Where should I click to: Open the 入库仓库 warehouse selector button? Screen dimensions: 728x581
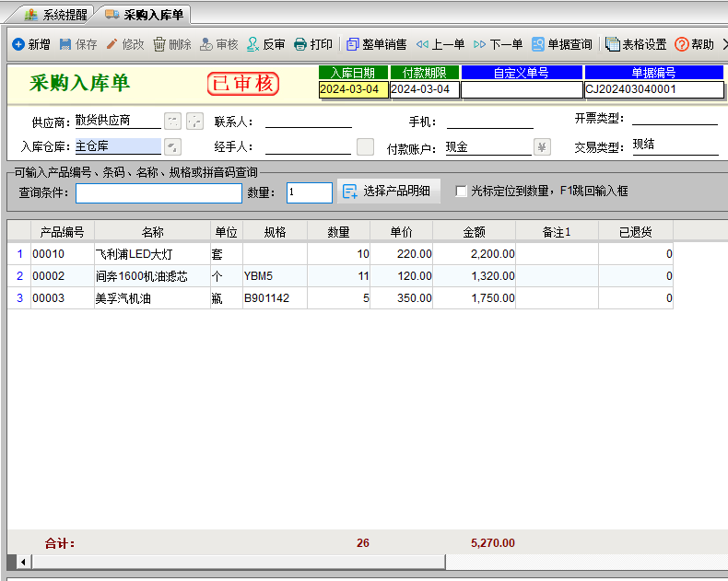coord(172,147)
